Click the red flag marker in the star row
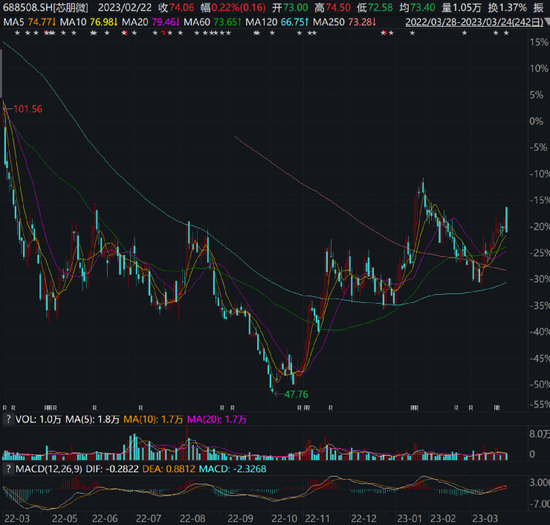550x525 pixels. coord(163,33)
